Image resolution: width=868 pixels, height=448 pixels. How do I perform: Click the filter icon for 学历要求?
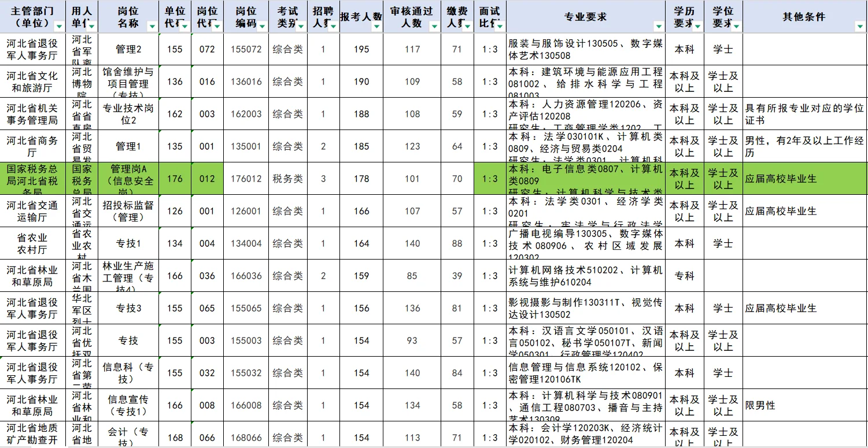pyautogui.click(x=697, y=26)
